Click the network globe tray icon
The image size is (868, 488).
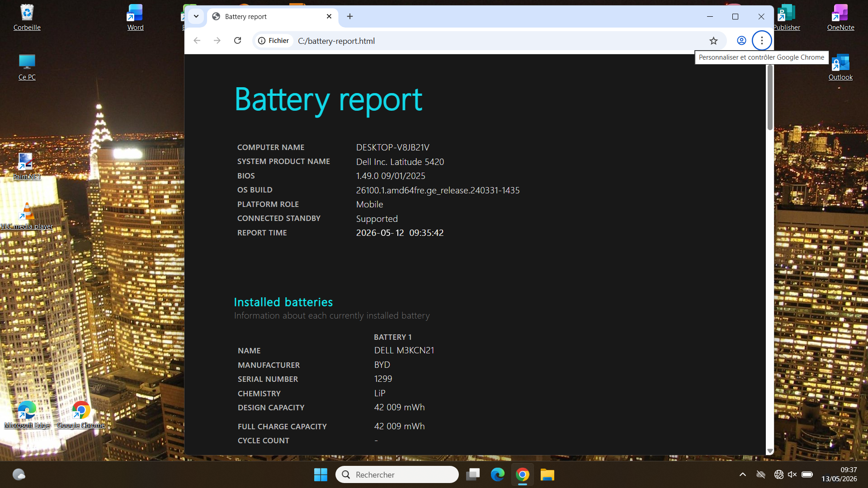pos(778,474)
